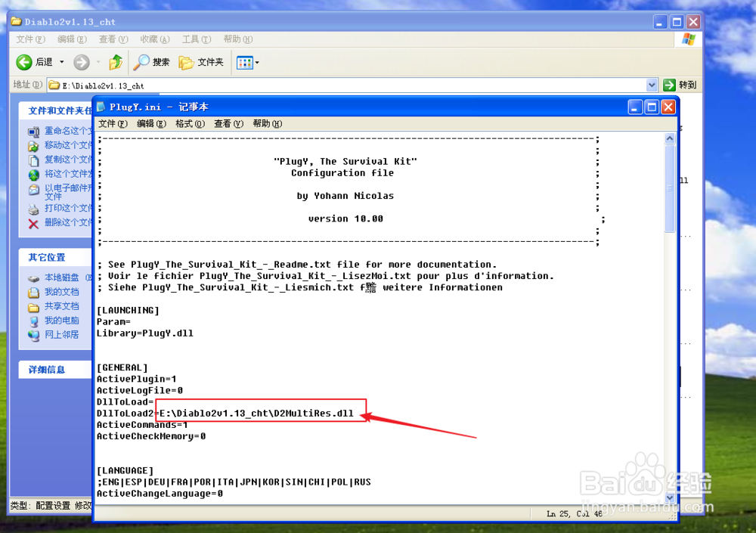Click the Publish this file globe icon
This screenshot has width=756, height=533.
33,175
